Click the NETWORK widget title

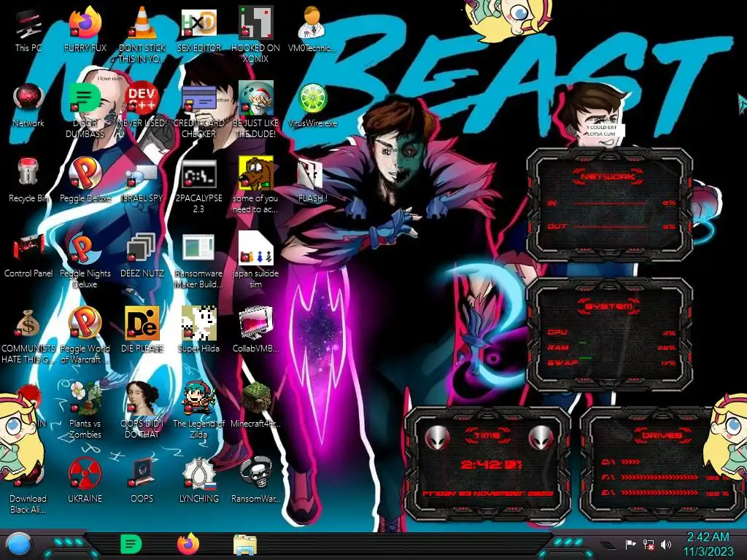coord(608,176)
